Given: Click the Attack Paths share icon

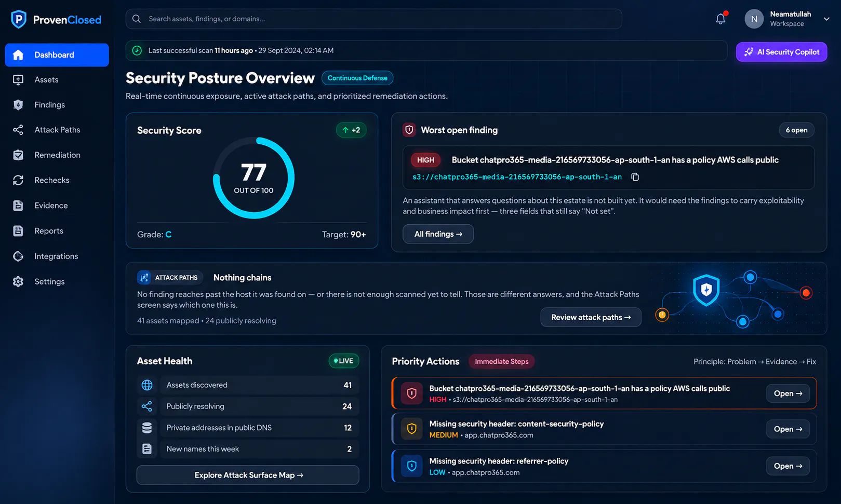Looking at the screenshot, I should 18,130.
